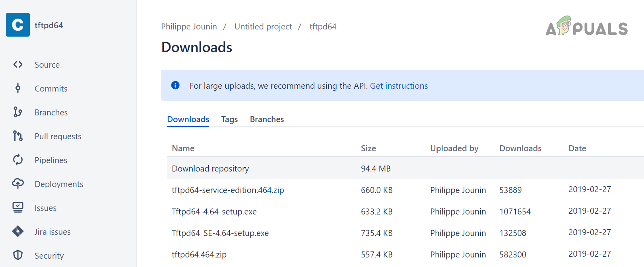The height and width of the screenshot is (267, 644).
Task: Open the Pipelines icon in sidebar
Action: (18, 160)
